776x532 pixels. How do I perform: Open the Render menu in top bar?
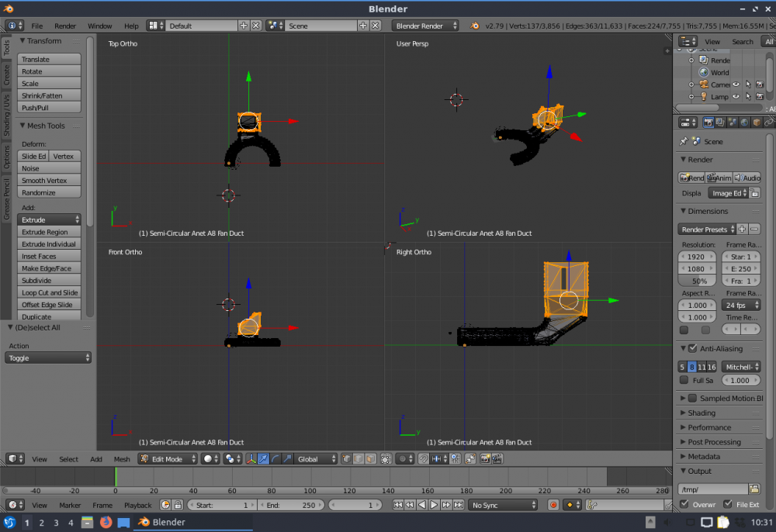tap(65, 26)
